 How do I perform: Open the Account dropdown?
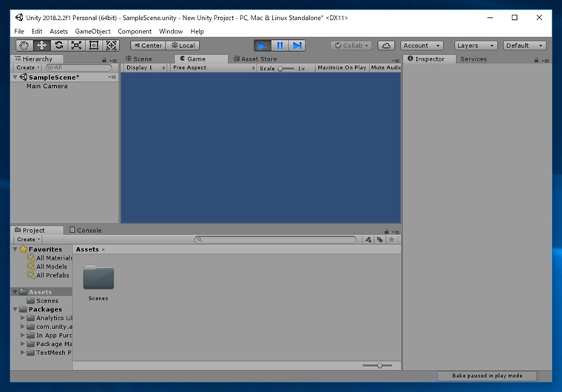(421, 46)
